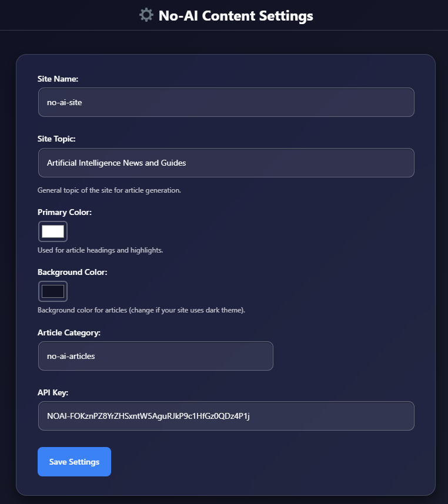Click the API Key label
The image size is (448, 504).
(52, 392)
